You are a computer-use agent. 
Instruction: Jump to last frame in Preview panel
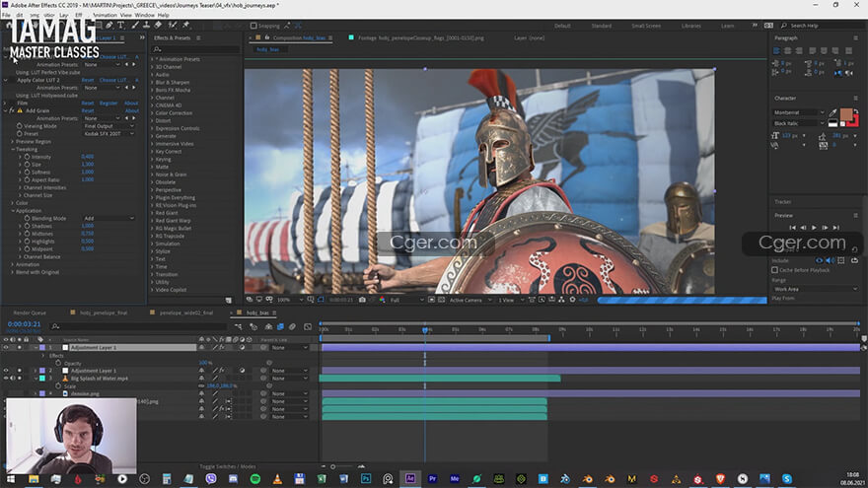pyautogui.click(x=835, y=228)
